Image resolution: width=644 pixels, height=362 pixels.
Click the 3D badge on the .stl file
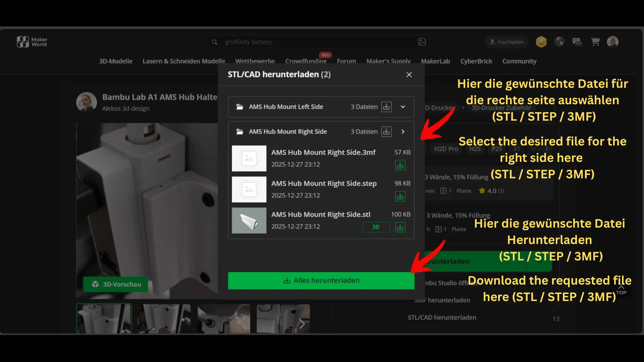376,227
